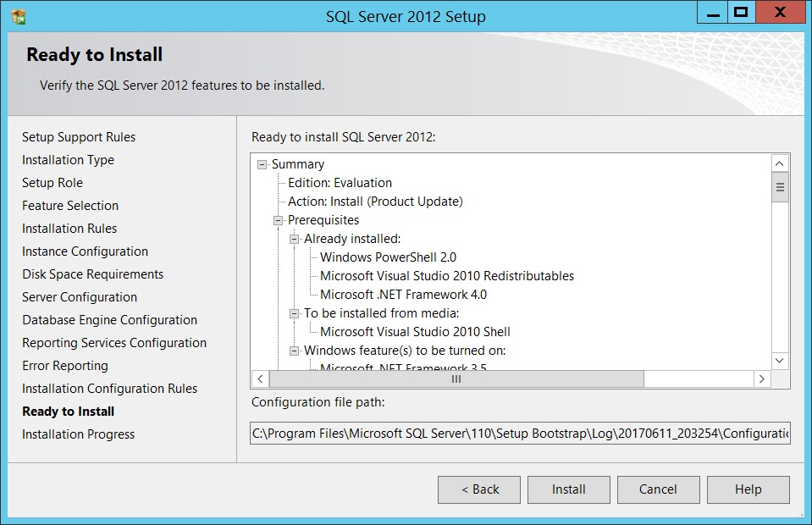Select 'Error Reporting' step

65,366
